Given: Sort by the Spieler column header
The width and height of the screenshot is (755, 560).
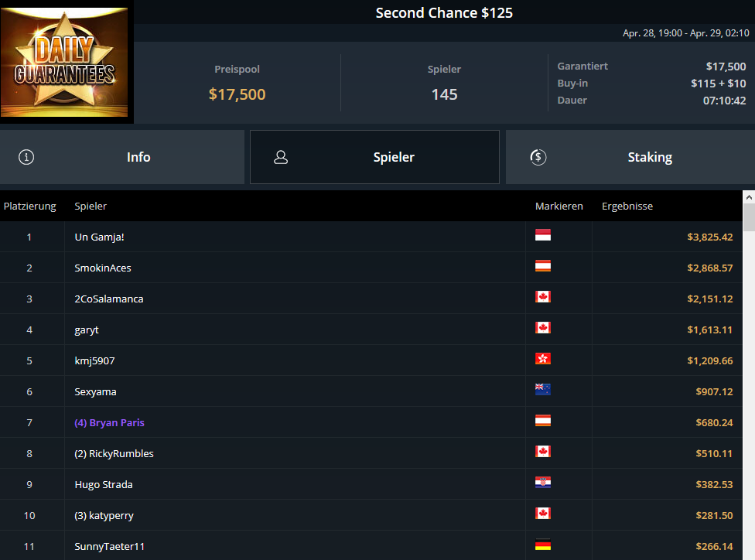Looking at the screenshot, I should 91,206.
